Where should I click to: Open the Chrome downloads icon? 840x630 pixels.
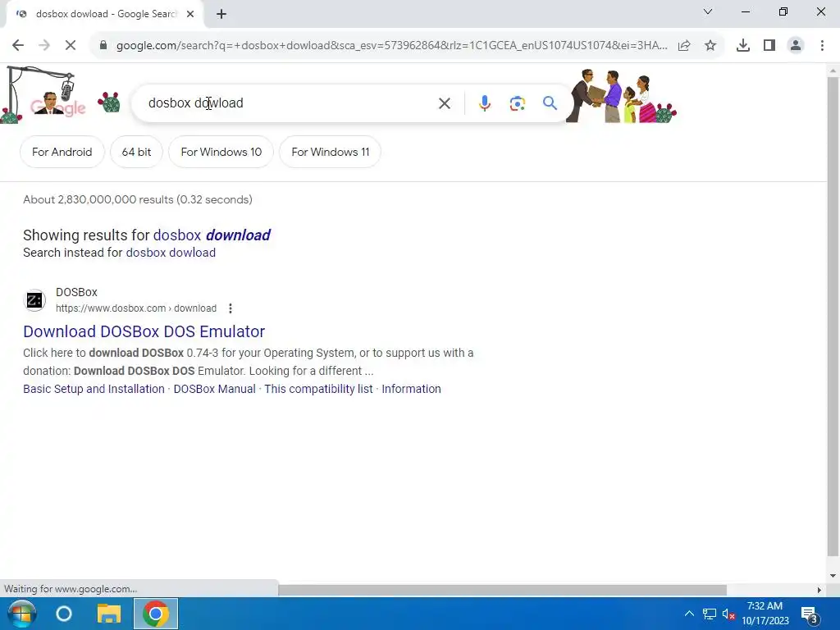pos(743,46)
